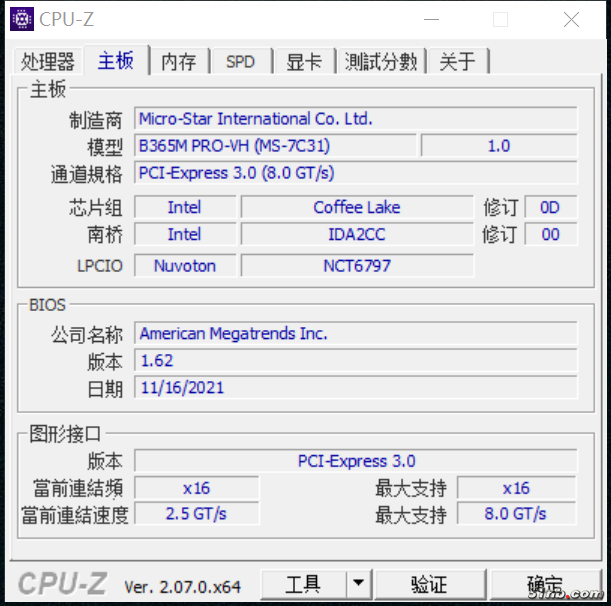
Task: Select manufacturer field Micro-Star International Co. Ltd.
Action: pos(355,118)
